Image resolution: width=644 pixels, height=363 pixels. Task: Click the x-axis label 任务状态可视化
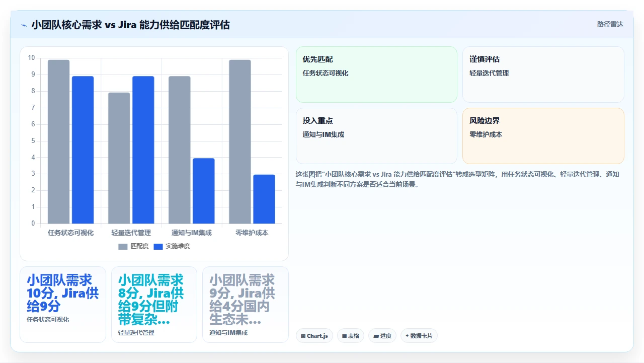pyautogui.click(x=71, y=233)
